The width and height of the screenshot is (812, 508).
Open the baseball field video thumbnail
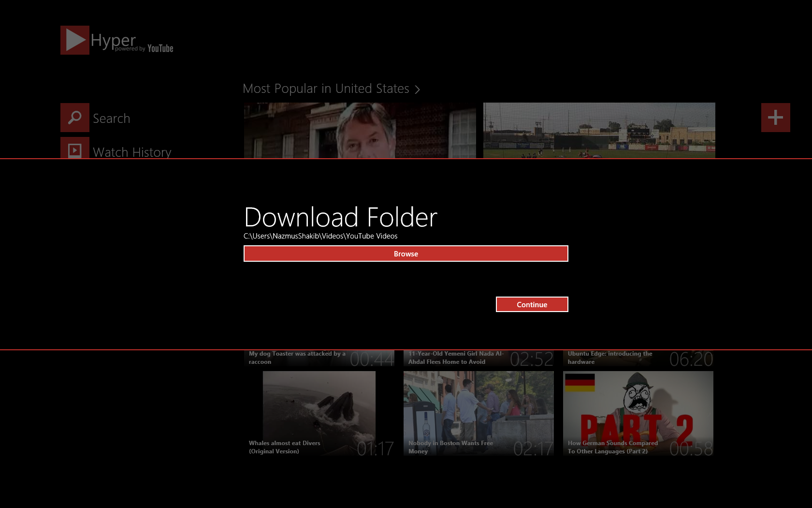(x=599, y=130)
